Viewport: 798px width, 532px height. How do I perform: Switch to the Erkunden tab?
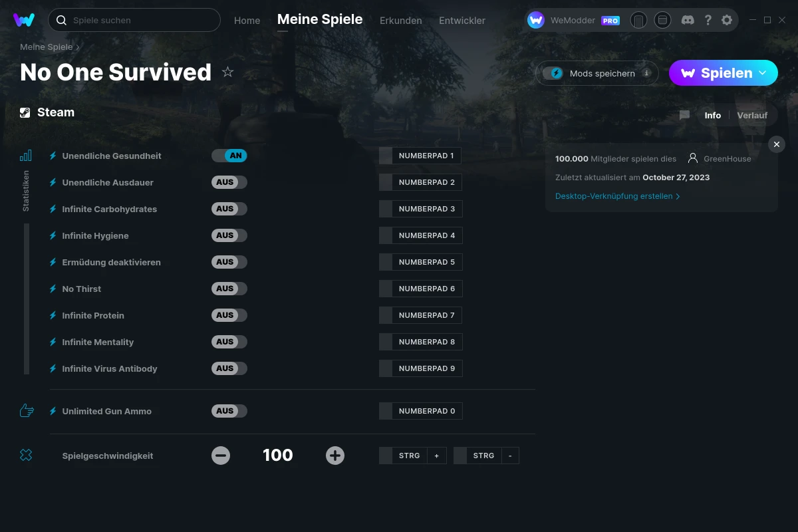tap(401, 21)
